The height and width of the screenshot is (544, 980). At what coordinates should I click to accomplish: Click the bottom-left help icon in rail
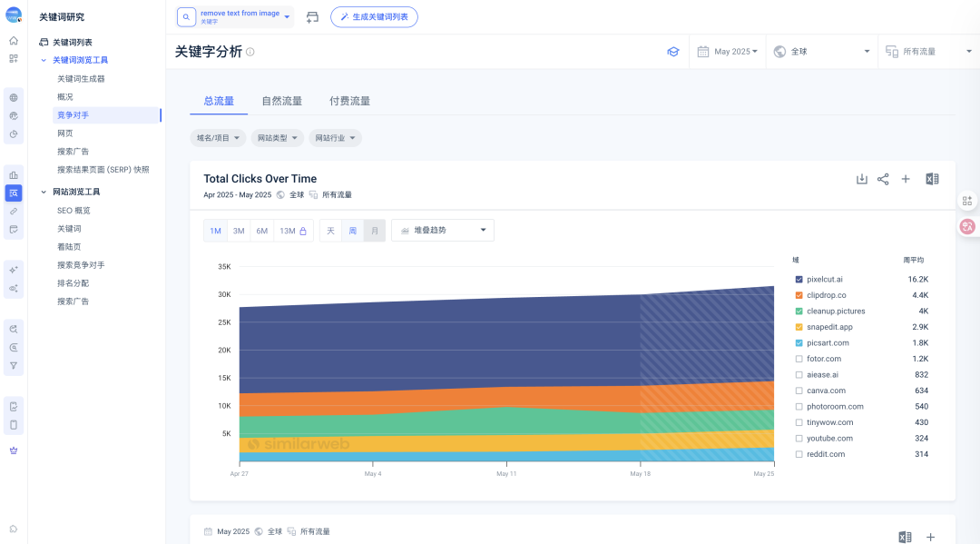click(13, 529)
